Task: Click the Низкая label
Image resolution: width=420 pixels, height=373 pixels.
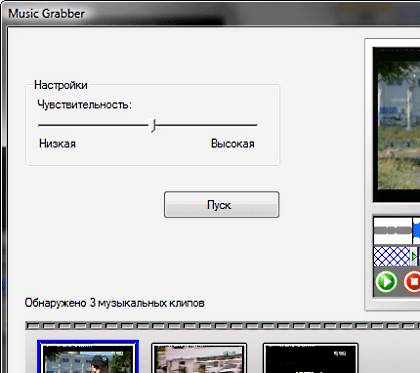Action: 58,144
